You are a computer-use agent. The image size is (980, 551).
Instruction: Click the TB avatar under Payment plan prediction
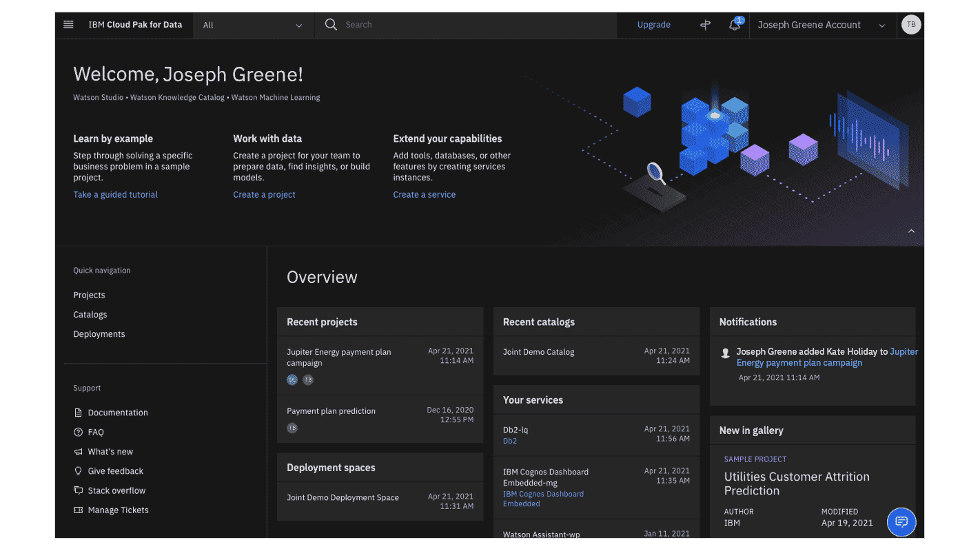tap(292, 428)
